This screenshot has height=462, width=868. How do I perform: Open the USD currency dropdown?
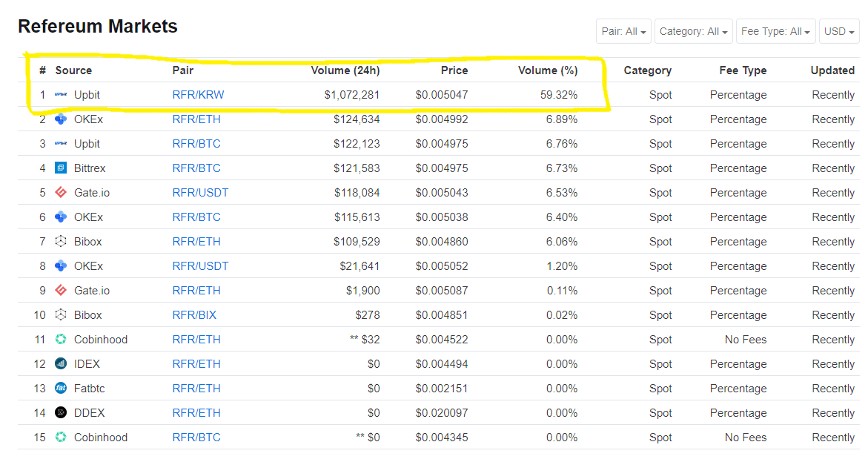(x=839, y=32)
